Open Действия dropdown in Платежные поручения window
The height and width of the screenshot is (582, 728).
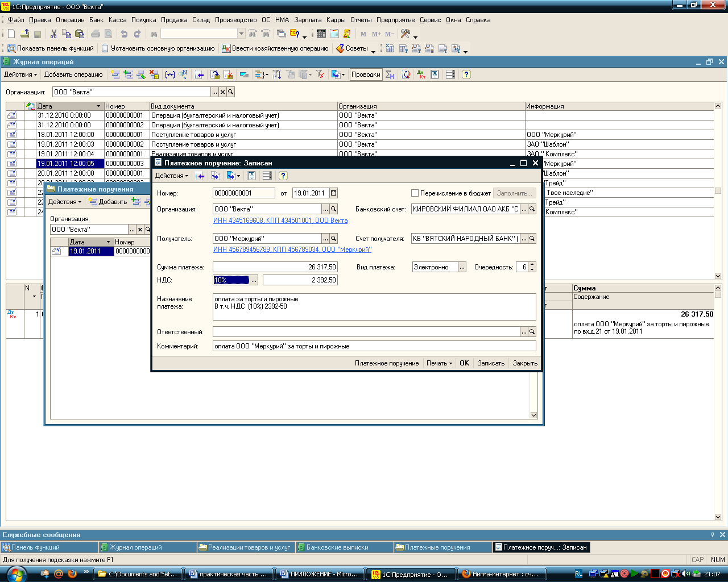(x=65, y=202)
